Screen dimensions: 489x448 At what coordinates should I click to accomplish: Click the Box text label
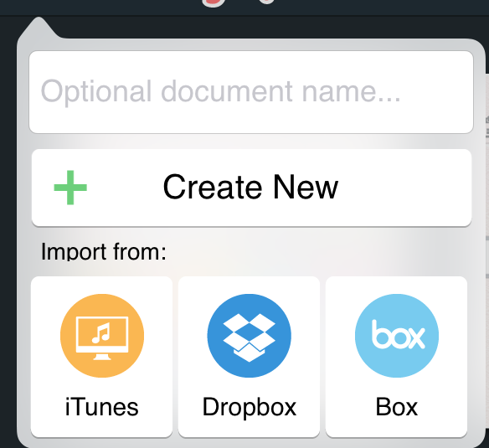(x=397, y=407)
